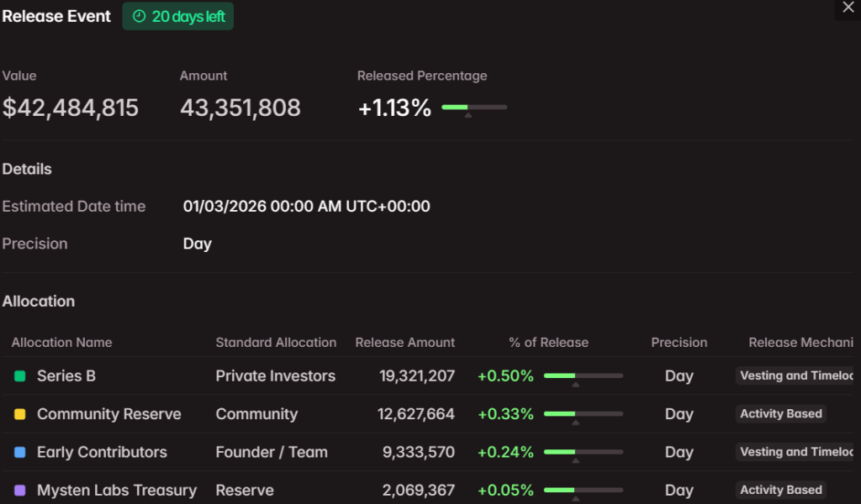Click the blue Early Contributors color square

20,452
